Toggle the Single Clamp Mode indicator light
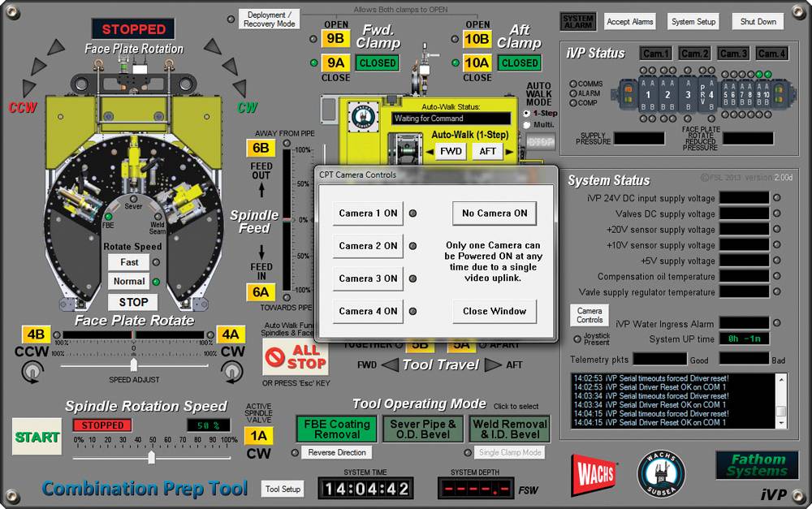 click(468, 452)
